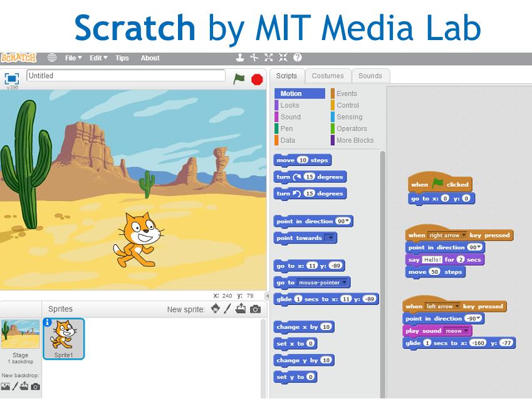The image size is (532, 399).
Task: Upload backdrop from file
Action: click(x=24, y=386)
